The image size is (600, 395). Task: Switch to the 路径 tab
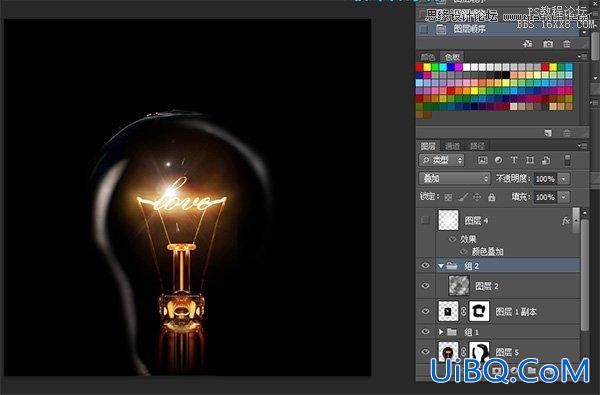(477, 146)
